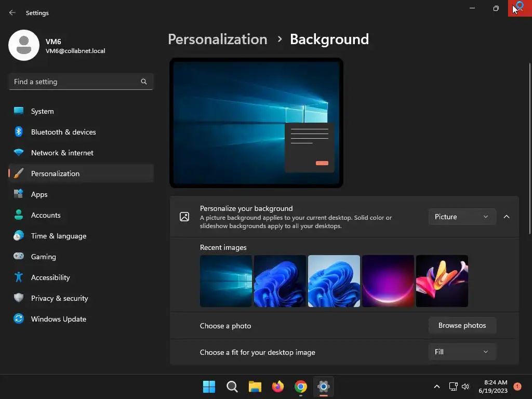The image size is (532, 399).
Task: Open Google Chrome from the taskbar
Action: [301, 387]
